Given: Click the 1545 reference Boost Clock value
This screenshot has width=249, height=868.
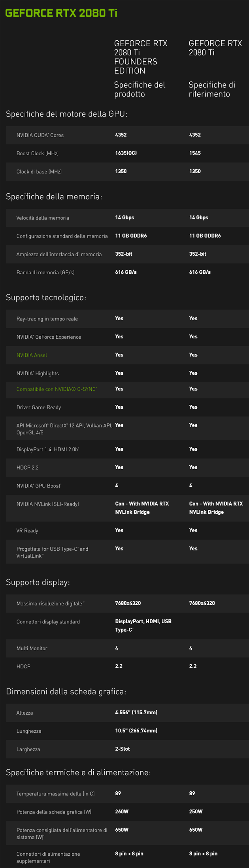Looking at the screenshot, I should click(x=195, y=153).
